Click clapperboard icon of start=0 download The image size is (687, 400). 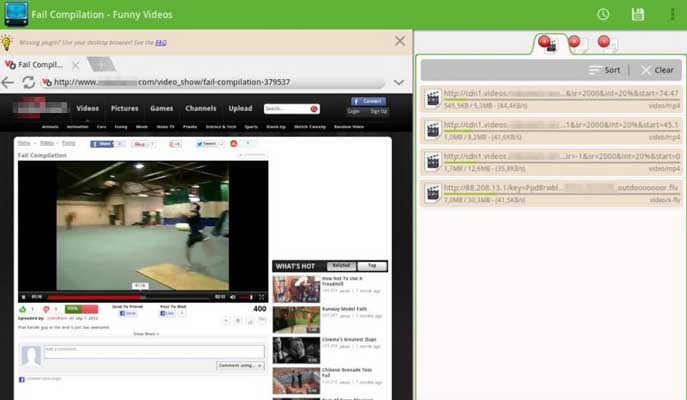(433, 162)
